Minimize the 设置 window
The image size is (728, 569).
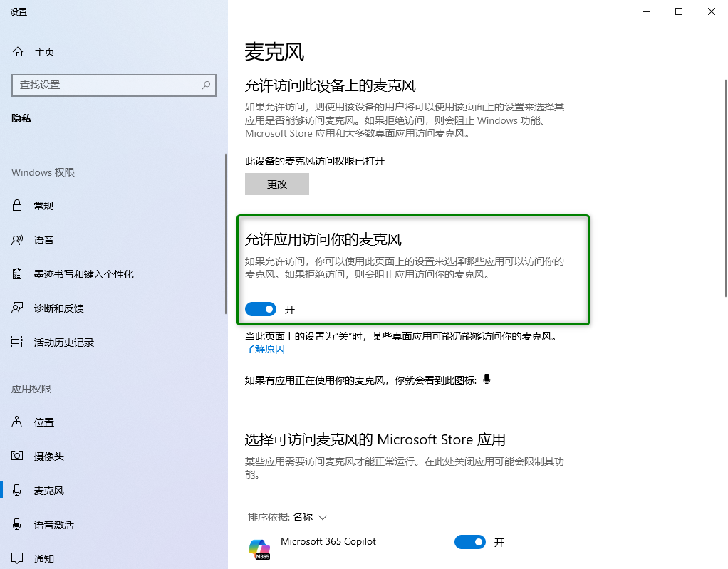click(646, 11)
